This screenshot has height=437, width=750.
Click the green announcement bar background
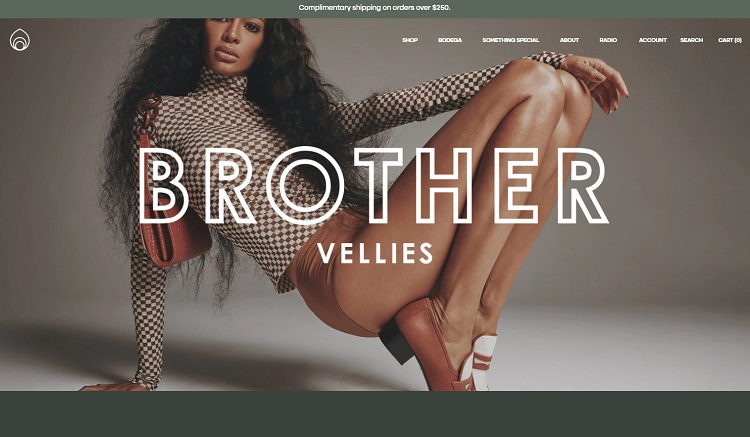tap(143, 9)
